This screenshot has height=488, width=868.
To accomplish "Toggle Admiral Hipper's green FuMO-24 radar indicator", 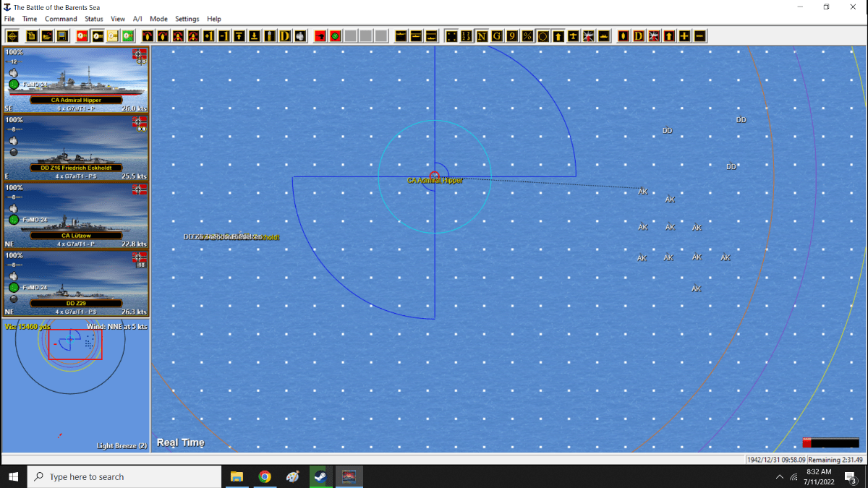I will 14,85.
